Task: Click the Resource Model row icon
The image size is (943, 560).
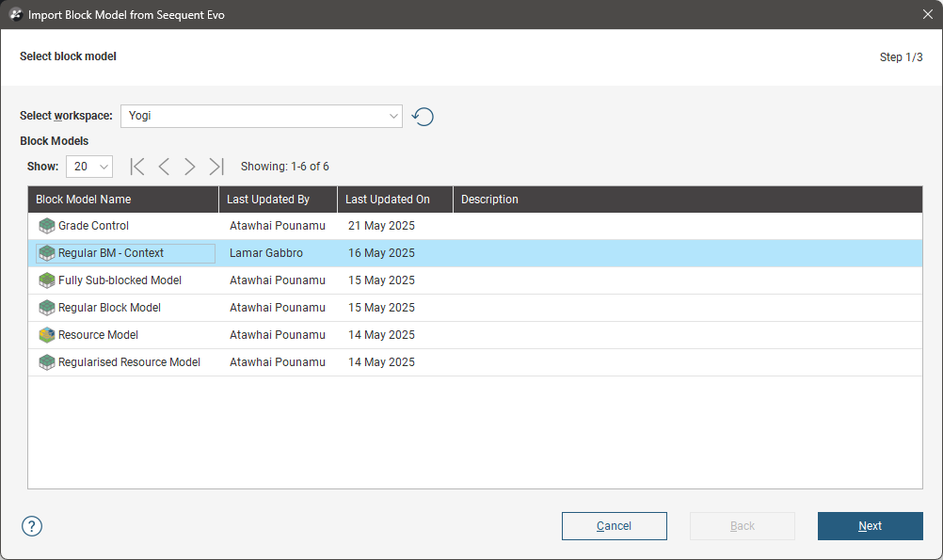Action: [46, 335]
